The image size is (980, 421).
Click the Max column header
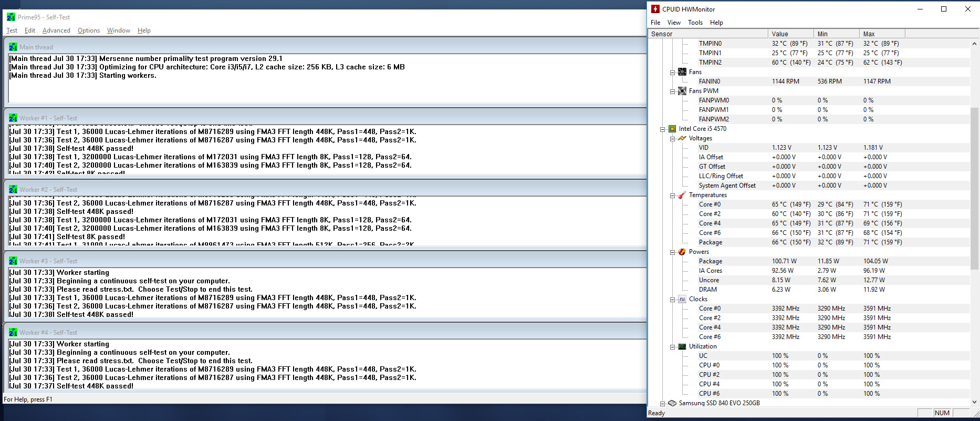pos(882,34)
